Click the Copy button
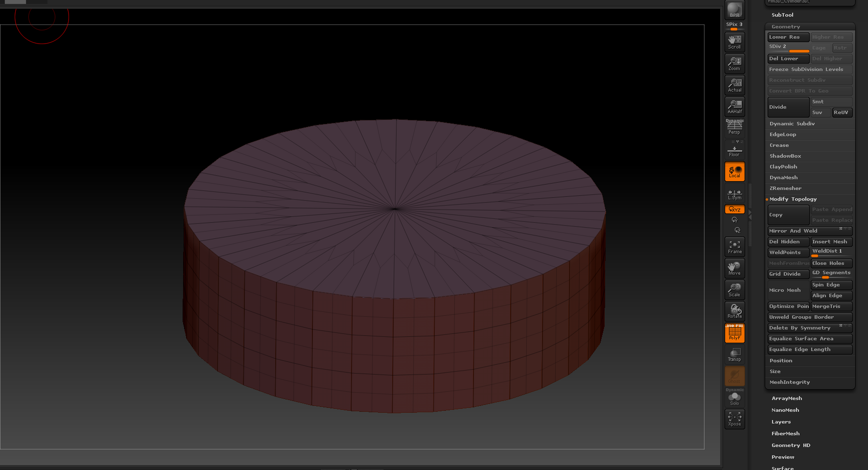Image resolution: width=868 pixels, height=470 pixels. pyautogui.click(x=788, y=215)
